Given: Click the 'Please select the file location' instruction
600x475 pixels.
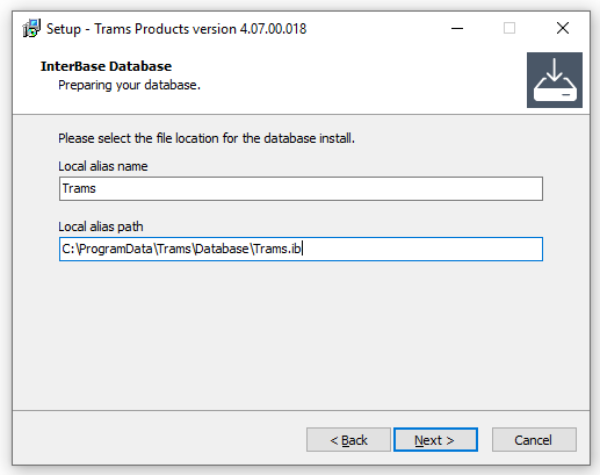Looking at the screenshot, I should point(206,137).
